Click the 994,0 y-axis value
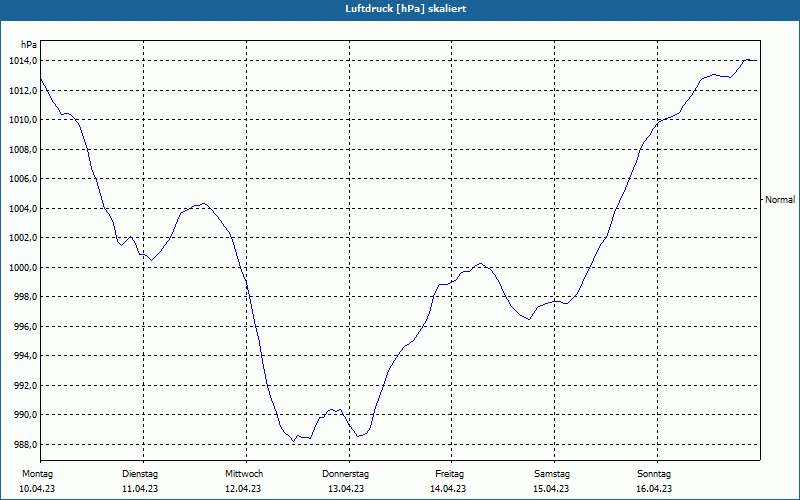800x500 pixels. (x=24, y=356)
